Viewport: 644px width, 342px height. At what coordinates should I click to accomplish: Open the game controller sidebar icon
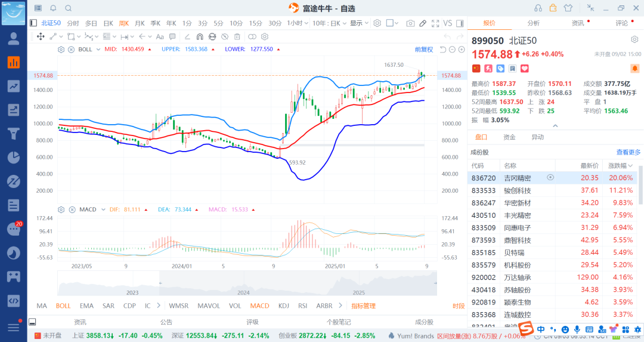14,276
